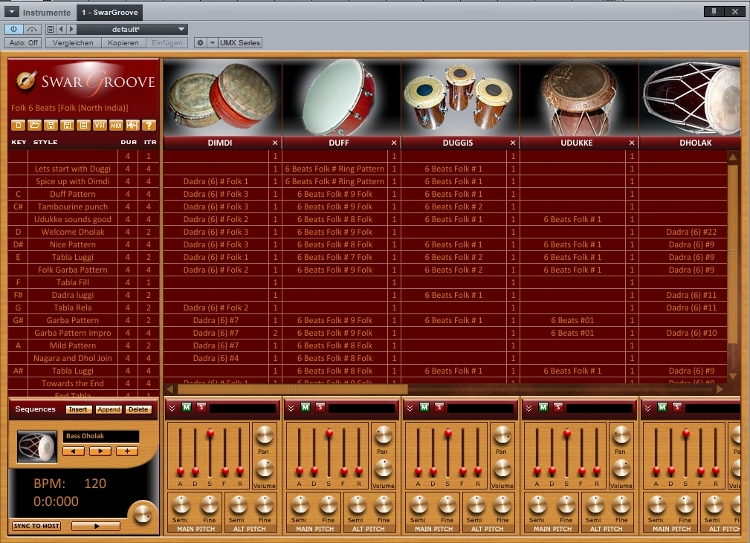This screenshot has height=543, width=750.
Task: Mute the DUFF channel
Action: tap(305, 407)
